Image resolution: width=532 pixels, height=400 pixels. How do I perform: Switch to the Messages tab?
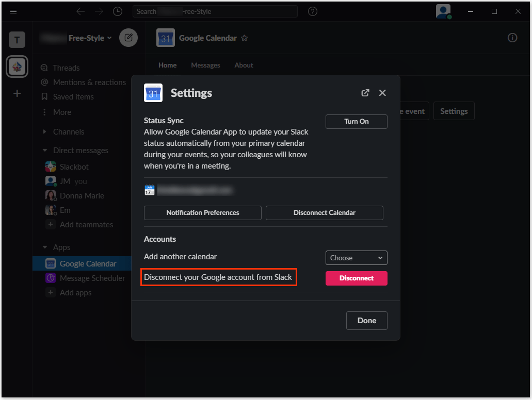pos(205,65)
